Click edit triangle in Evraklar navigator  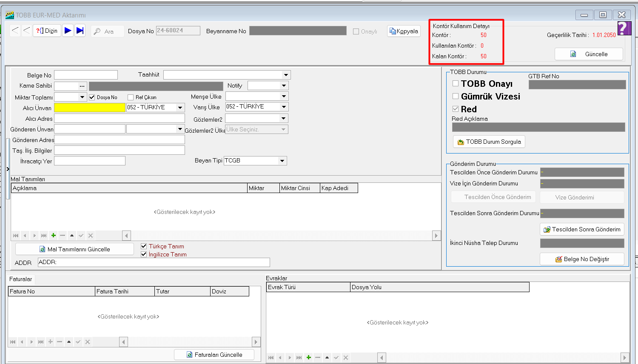pos(327,358)
